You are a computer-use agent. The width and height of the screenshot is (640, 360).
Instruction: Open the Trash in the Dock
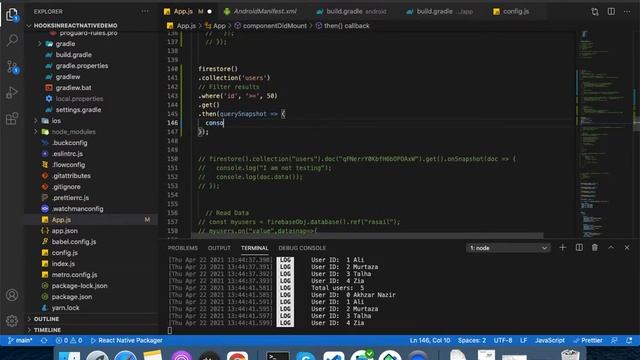[x=570, y=354]
